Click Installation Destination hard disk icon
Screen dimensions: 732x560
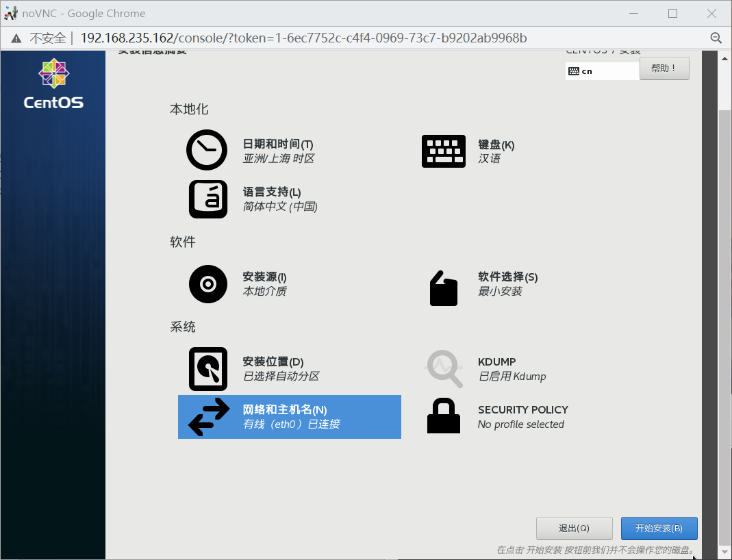(208, 369)
